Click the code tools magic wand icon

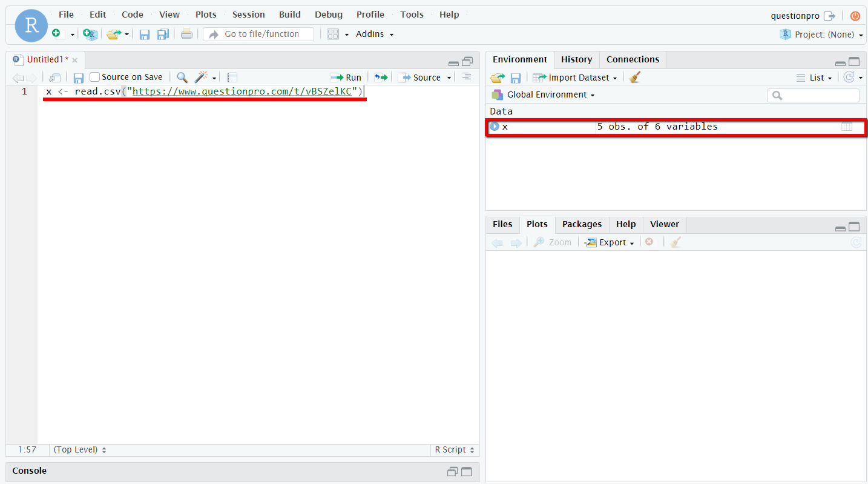coord(202,78)
